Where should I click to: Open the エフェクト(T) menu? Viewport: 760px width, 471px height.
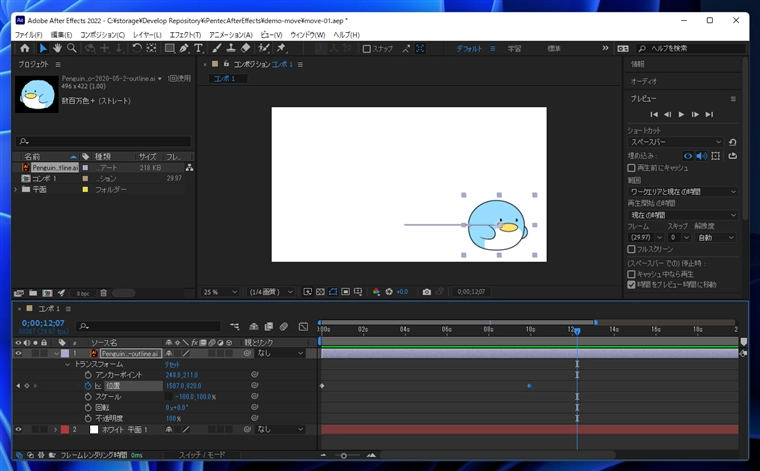click(185, 35)
